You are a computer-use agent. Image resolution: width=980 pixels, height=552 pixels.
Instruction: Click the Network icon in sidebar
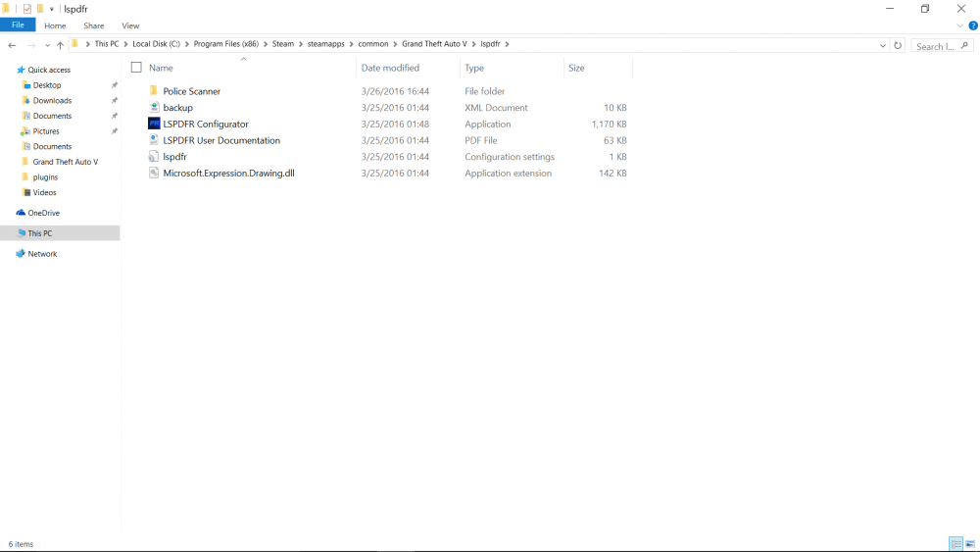21,254
